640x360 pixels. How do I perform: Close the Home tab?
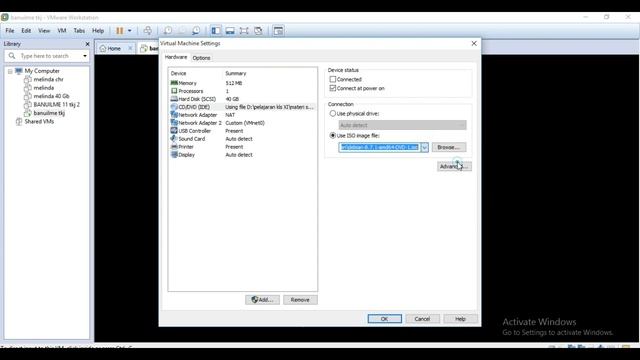click(130, 48)
